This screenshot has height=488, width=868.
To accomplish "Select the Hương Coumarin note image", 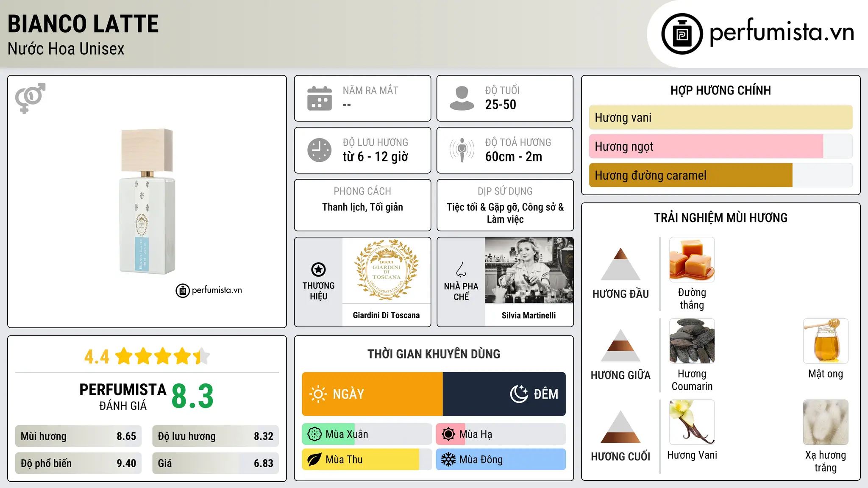I will click(x=692, y=341).
